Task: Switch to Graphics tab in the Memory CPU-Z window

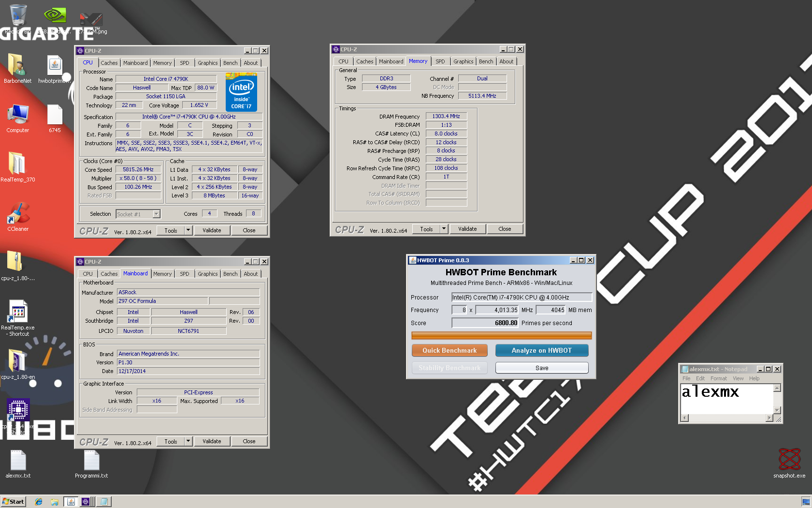Action: [463, 61]
